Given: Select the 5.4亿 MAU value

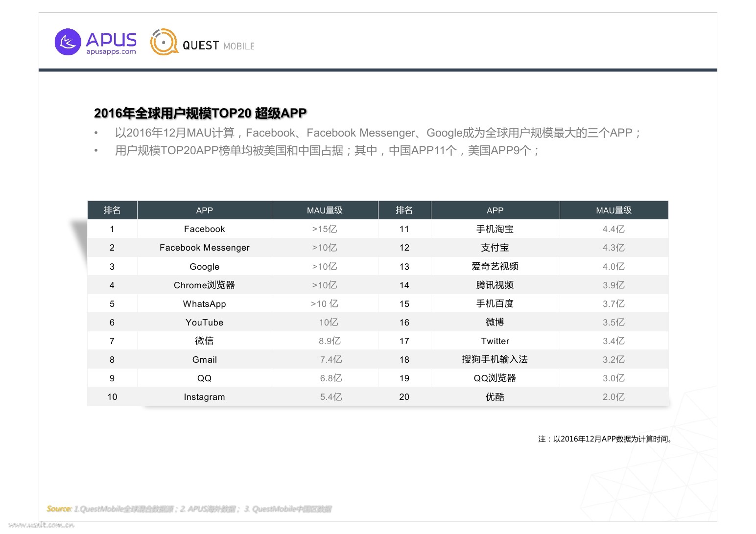Looking at the screenshot, I should click(331, 397).
